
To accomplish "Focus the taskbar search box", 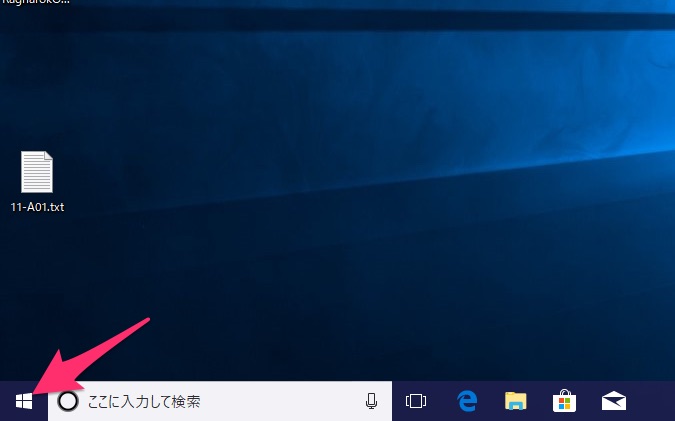I will coord(220,401).
